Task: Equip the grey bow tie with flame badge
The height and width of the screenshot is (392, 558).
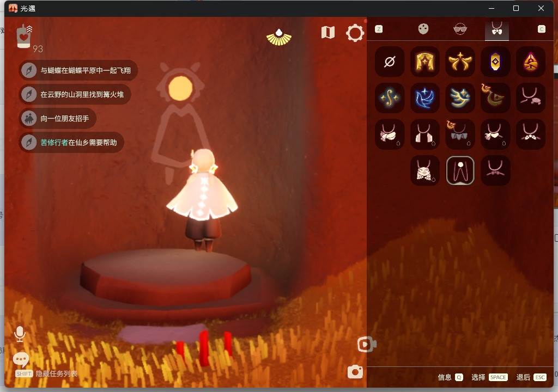Action: (460, 134)
